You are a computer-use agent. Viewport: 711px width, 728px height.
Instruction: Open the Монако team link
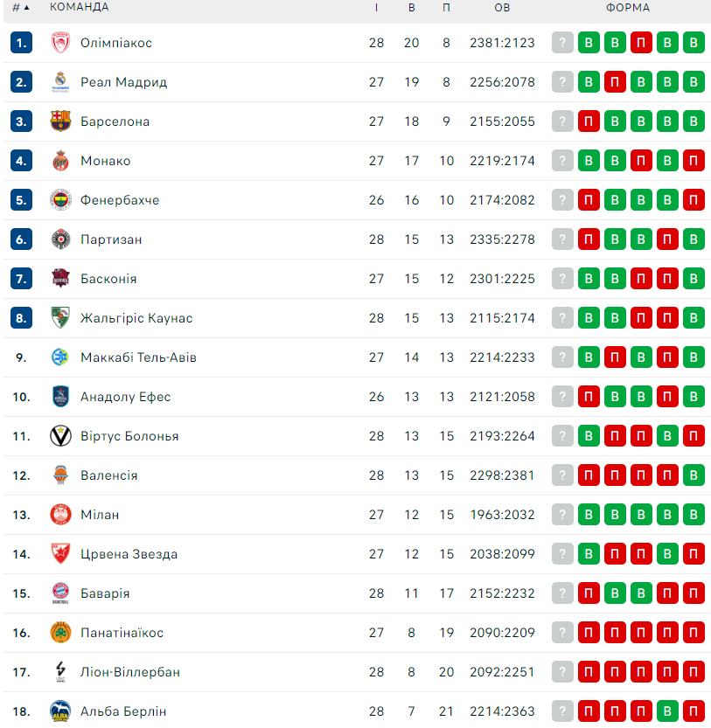click(106, 161)
